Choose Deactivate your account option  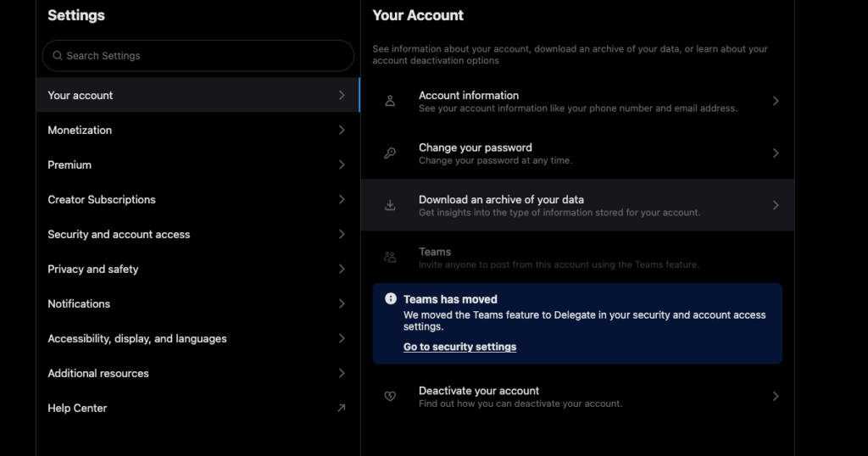[x=577, y=396]
